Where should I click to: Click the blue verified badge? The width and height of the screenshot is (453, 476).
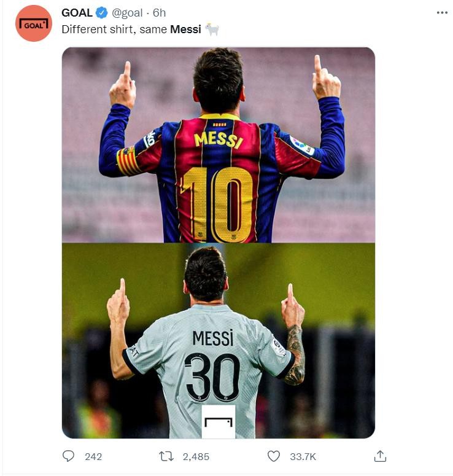pos(102,13)
